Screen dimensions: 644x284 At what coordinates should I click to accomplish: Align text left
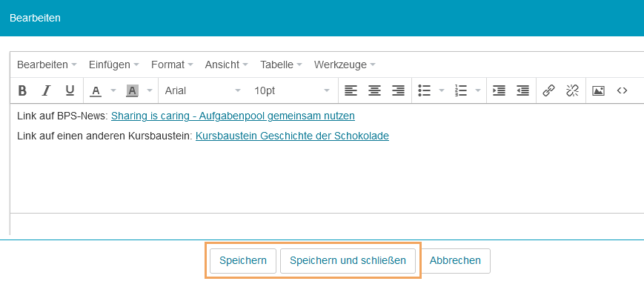(x=351, y=90)
